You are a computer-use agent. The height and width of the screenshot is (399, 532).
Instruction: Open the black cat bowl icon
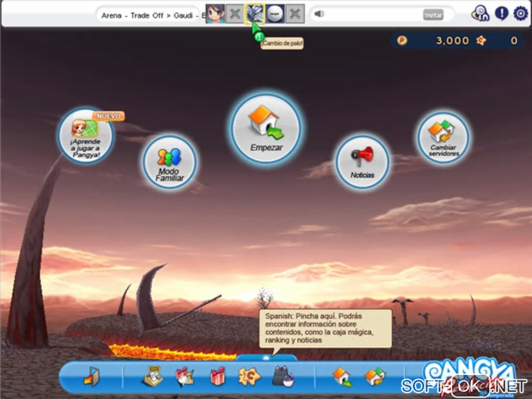283,376
